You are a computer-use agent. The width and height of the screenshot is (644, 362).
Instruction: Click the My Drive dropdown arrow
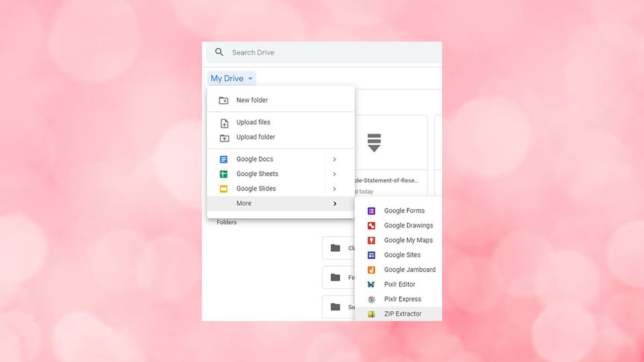[x=250, y=78]
